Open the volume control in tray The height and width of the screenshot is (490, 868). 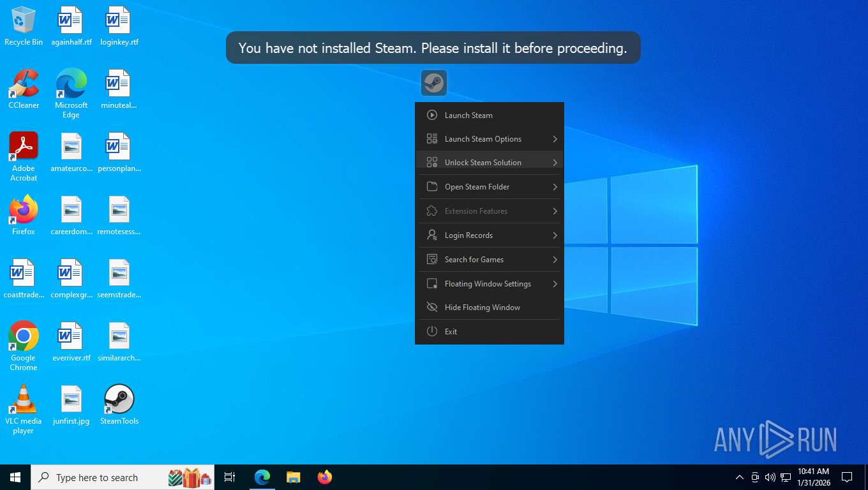click(x=770, y=477)
